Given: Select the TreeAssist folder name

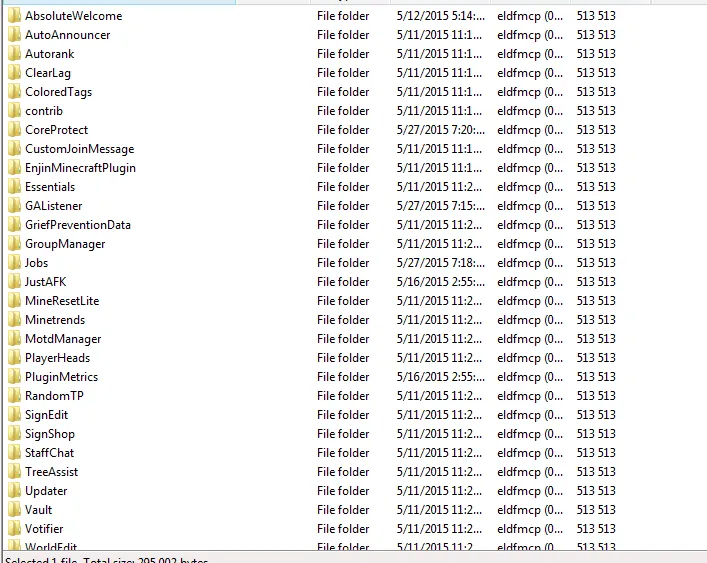Looking at the screenshot, I should point(51,471).
